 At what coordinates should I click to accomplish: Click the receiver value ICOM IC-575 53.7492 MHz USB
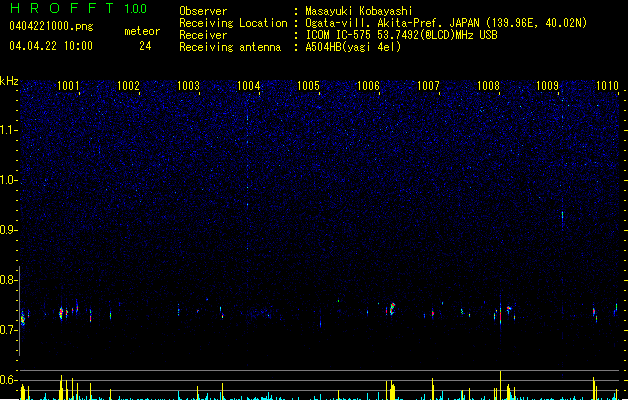401,35
